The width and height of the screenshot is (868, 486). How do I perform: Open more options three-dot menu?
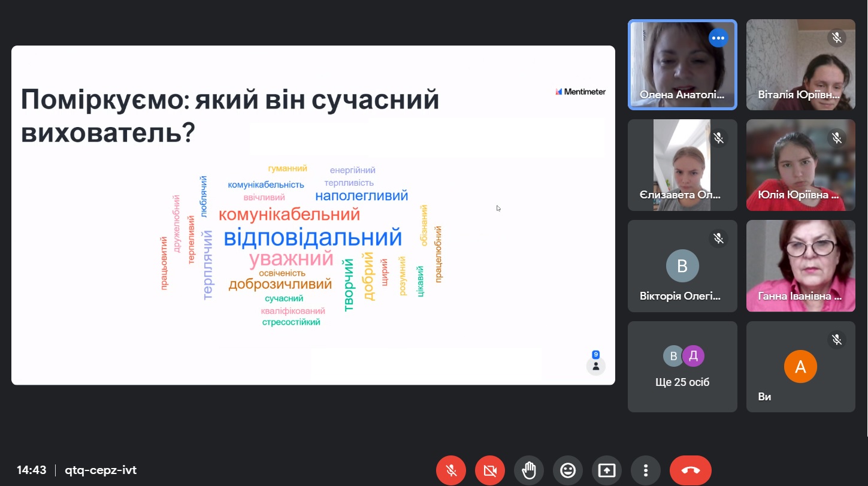(646, 470)
